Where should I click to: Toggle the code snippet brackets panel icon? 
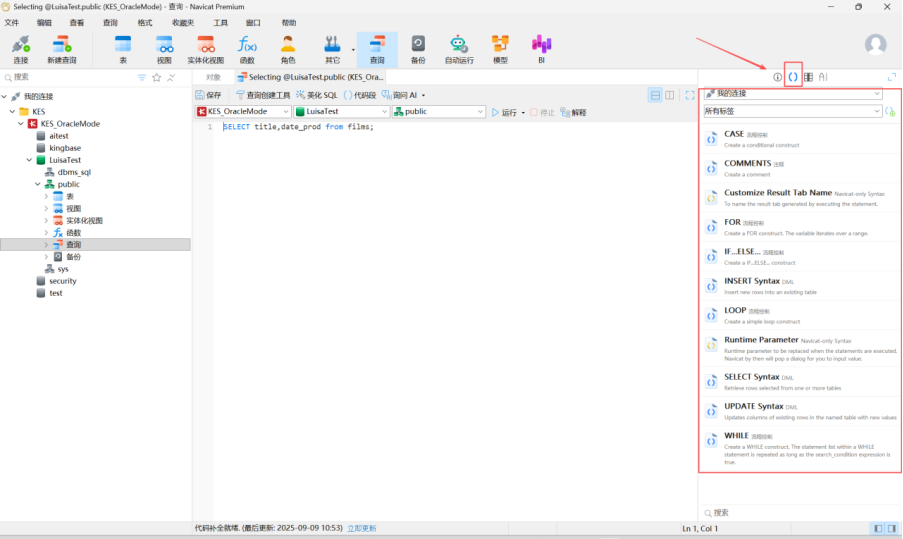(793, 77)
